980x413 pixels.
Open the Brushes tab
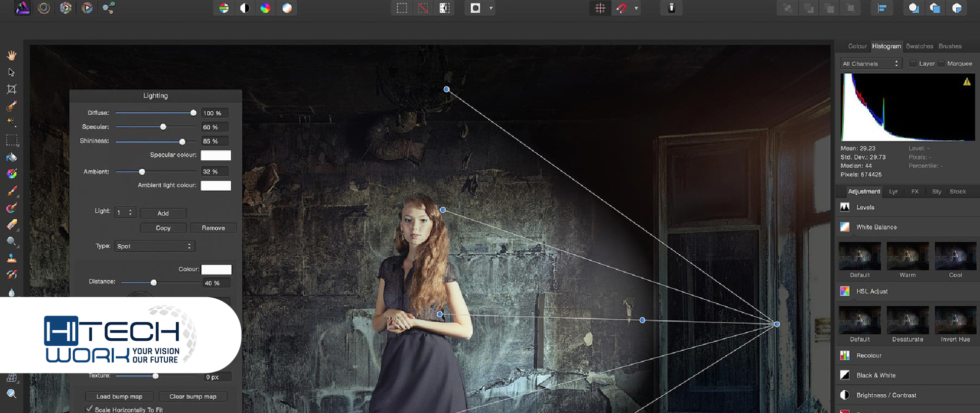click(950, 46)
